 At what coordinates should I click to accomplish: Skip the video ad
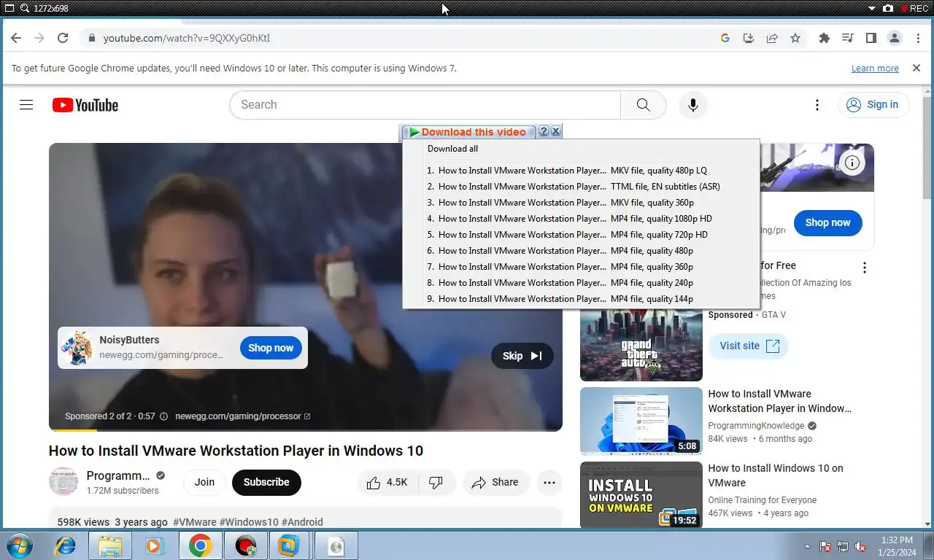[x=522, y=356]
